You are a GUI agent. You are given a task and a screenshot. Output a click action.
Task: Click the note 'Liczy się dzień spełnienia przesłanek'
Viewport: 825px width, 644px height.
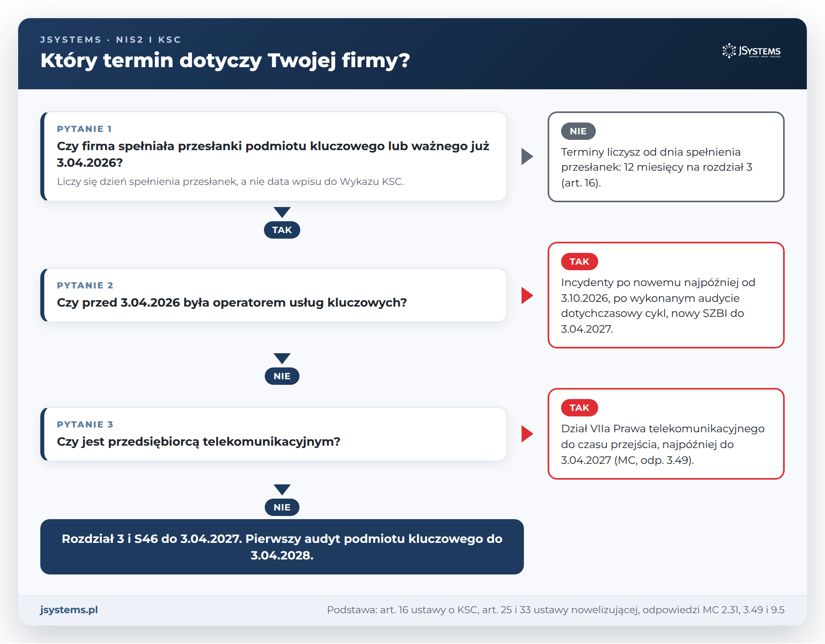[x=230, y=181]
